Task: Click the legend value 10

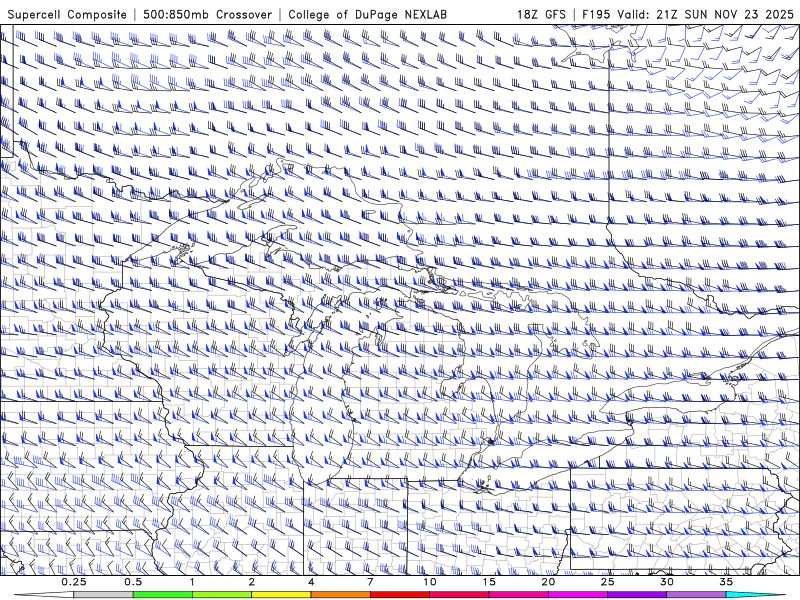Action: coord(430,582)
